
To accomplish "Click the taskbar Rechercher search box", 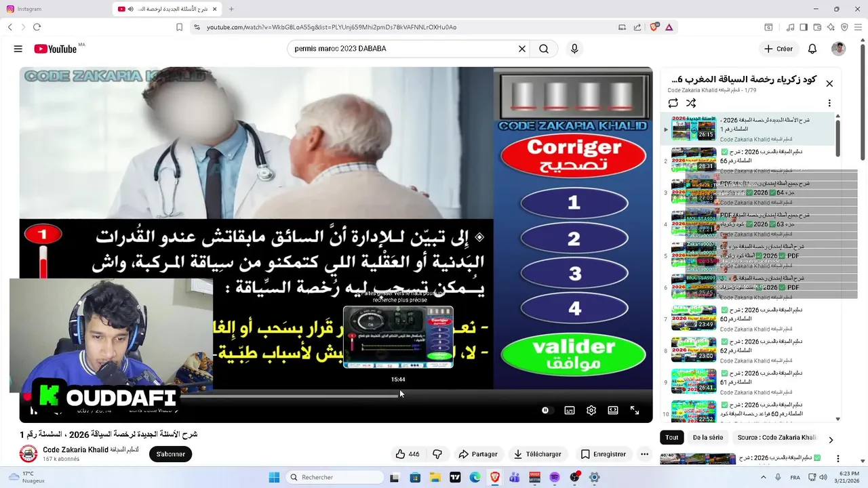I will click(335, 477).
